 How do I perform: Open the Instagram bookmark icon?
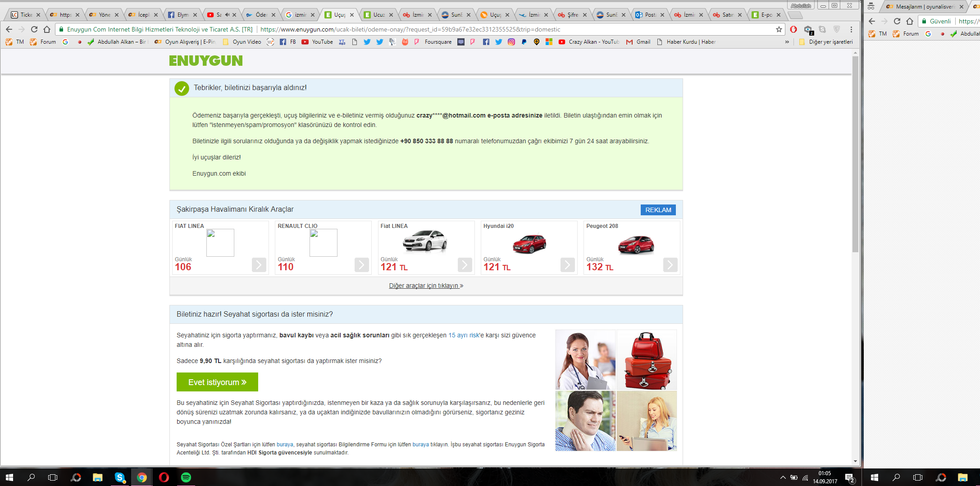pyautogui.click(x=511, y=42)
